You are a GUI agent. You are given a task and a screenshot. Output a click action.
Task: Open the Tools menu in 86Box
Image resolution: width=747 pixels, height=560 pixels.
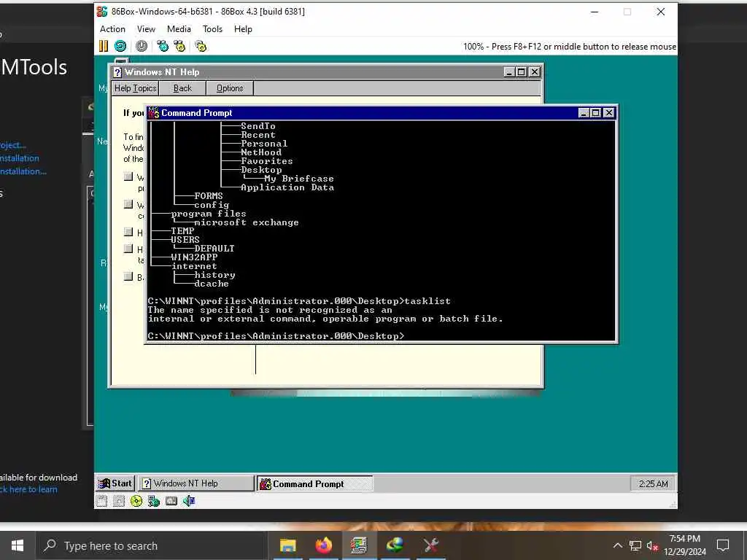(212, 29)
